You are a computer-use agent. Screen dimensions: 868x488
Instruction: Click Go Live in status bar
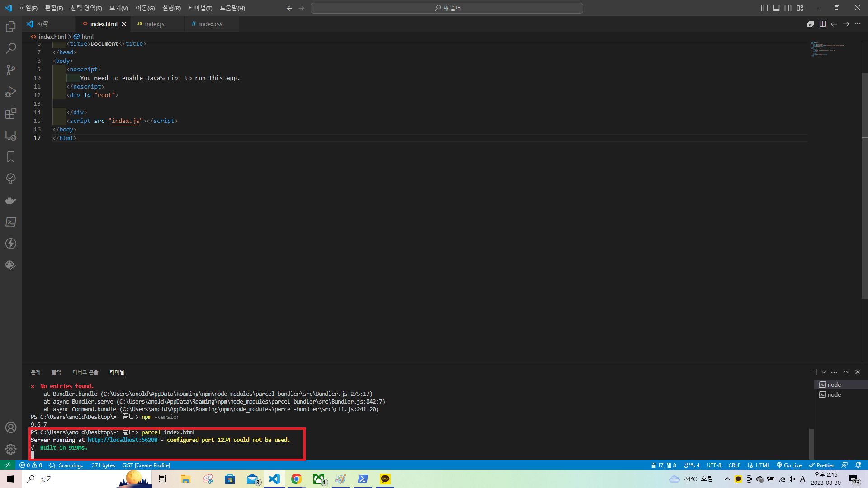[789, 465]
